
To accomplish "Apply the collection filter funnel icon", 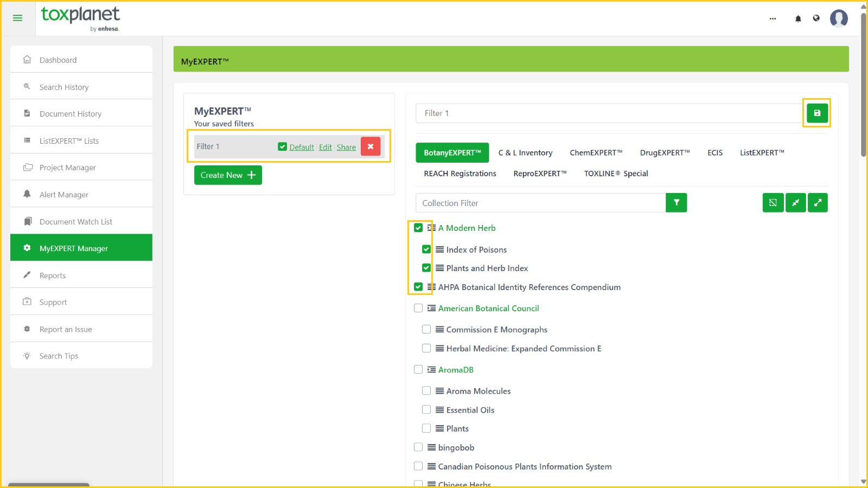I will (x=676, y=203).
